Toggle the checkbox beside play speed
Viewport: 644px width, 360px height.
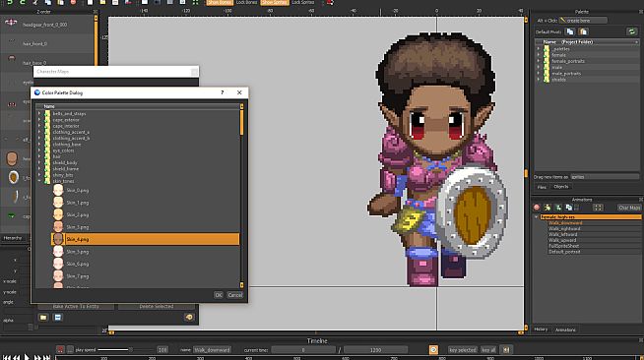pos(70,350)
